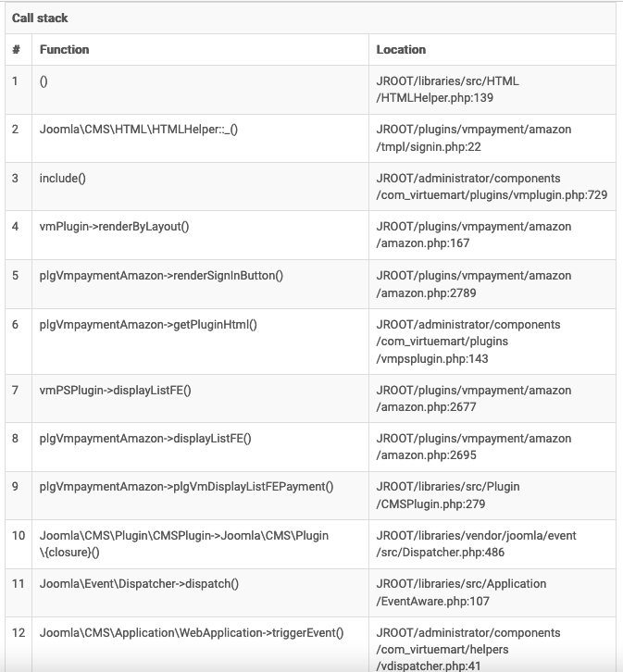Click the "#" column header

16,50
